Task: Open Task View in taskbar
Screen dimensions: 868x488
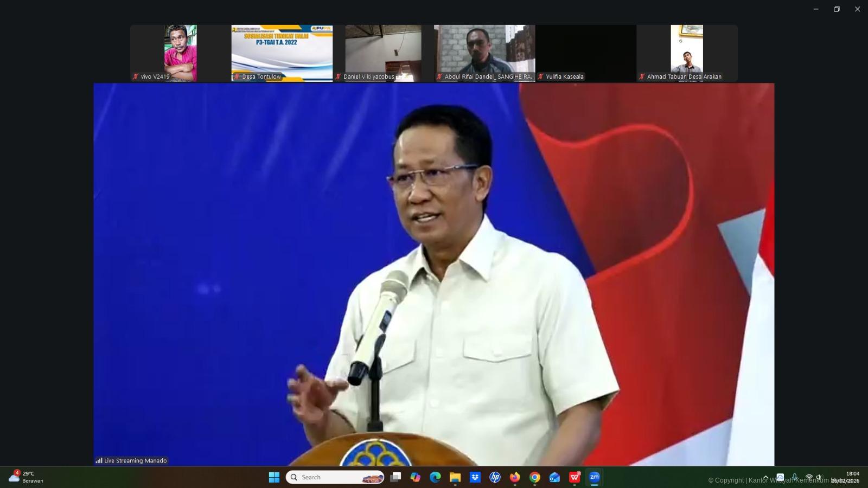Action: pos(396,477)
